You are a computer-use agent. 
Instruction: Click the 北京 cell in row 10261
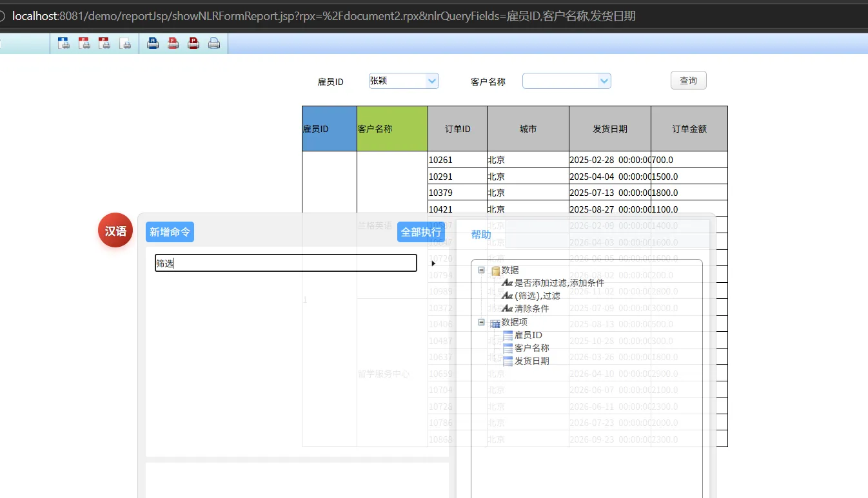pos(528,160)
